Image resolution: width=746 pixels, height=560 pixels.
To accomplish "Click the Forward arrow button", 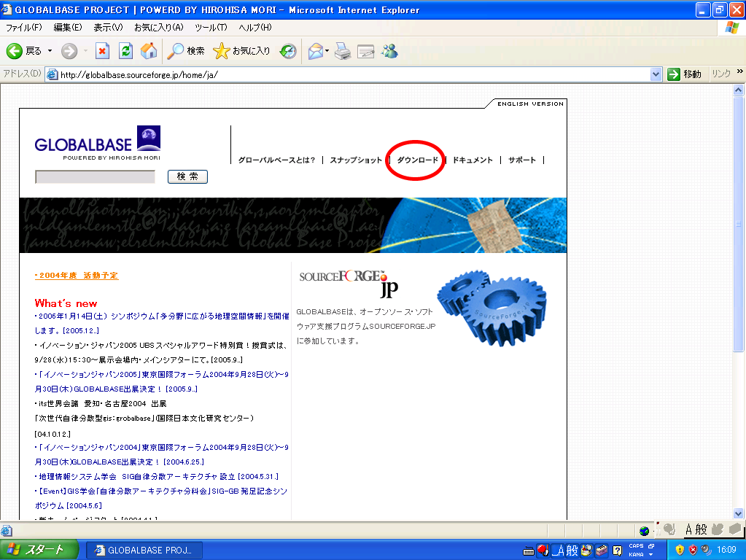I will 69,51.
